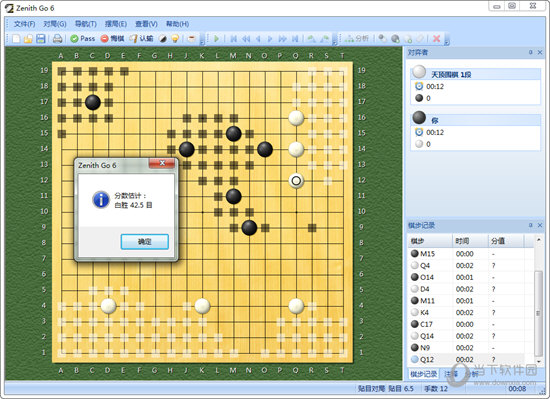The width and height of the screenshot is (550, 399).
Task: Click the Pass button in toolbar
Action: pos(83,39)
